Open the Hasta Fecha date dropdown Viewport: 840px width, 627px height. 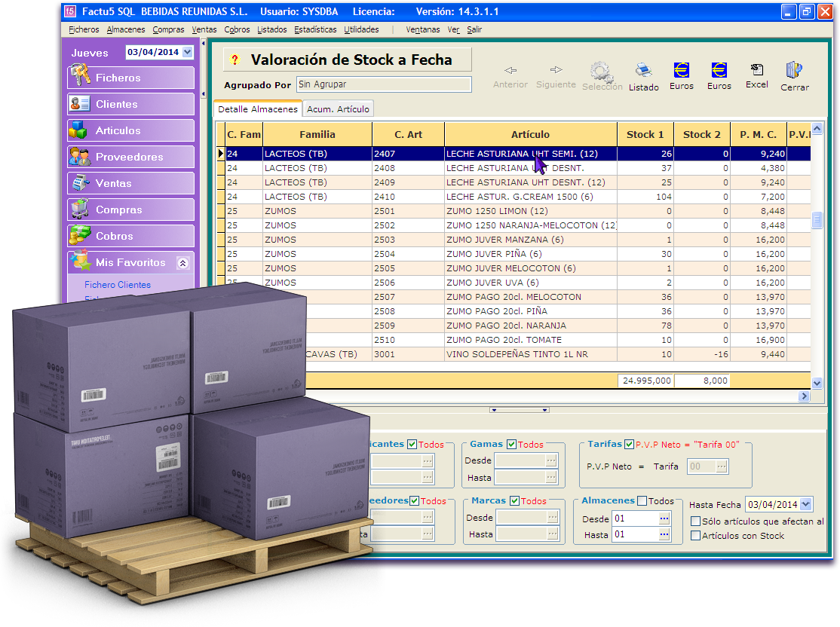(806, 504)
